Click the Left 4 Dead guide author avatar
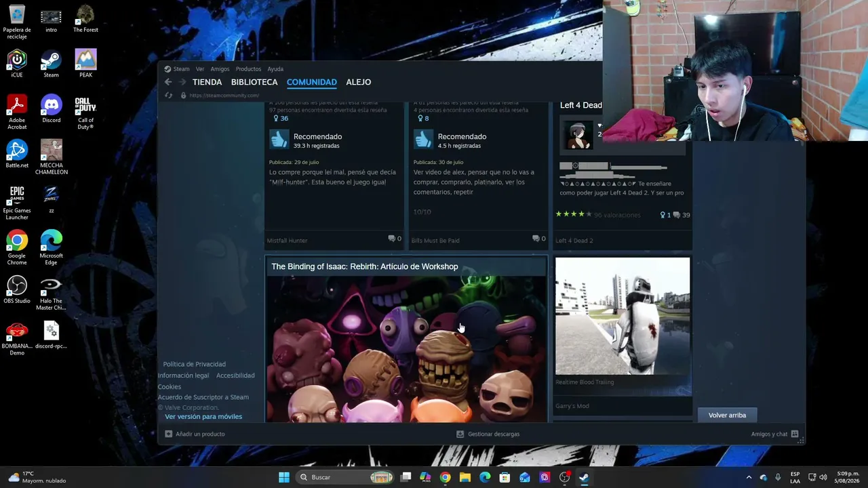 point(577,134)
